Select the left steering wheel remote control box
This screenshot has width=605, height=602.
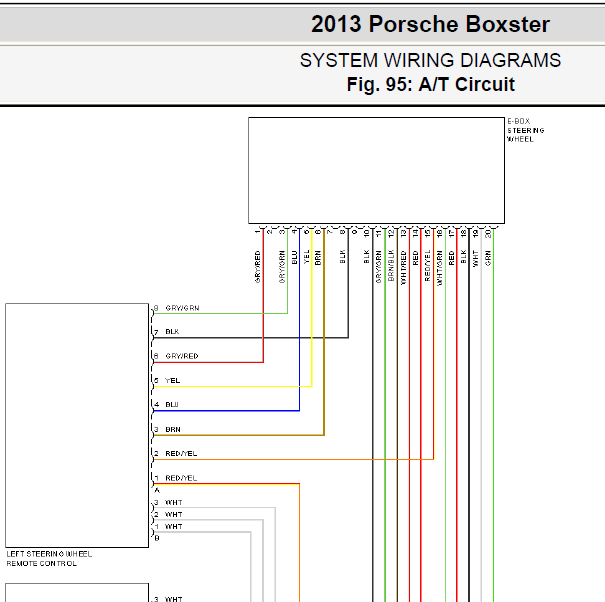(77, 425)
